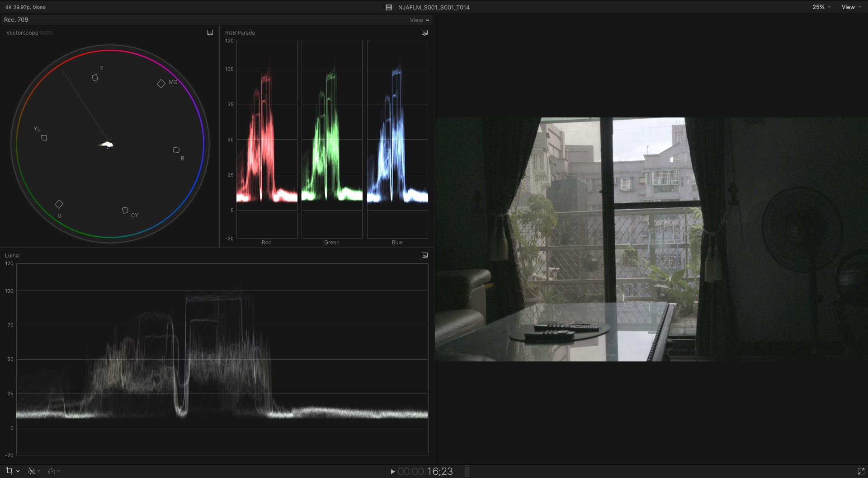Toggle full screen viewer icon
Screen dimensions: 868x478
point(861,471)
